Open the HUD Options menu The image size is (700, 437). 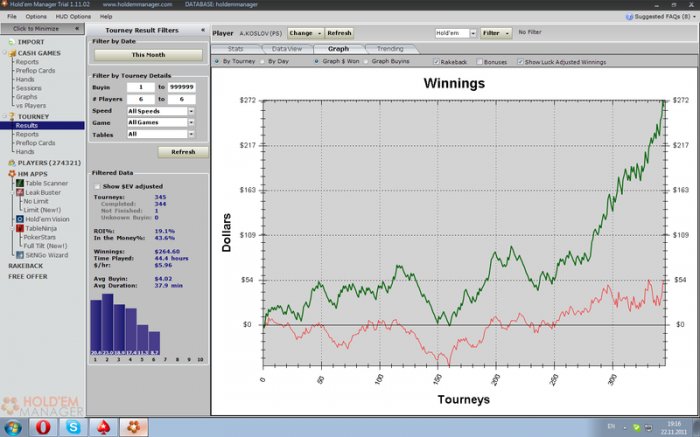[74, 17]
